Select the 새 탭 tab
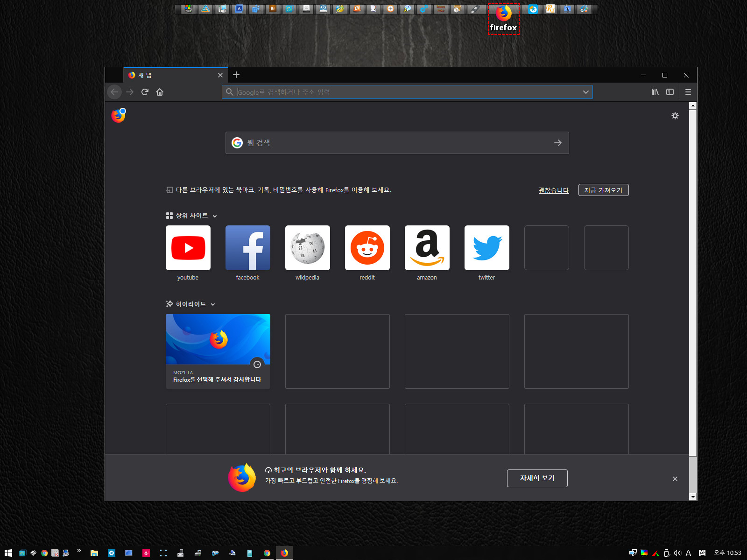 176,75
